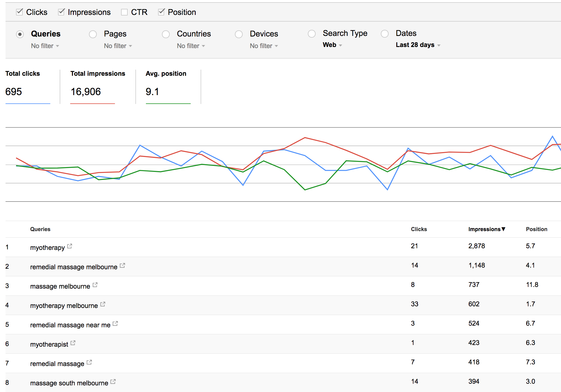Open the Queries No filter dropdown
Screen dimensions: 561x392
click(45, 46)
